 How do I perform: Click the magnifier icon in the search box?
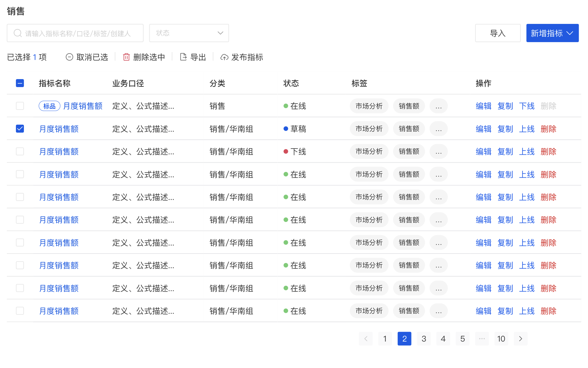pos(18,33)
